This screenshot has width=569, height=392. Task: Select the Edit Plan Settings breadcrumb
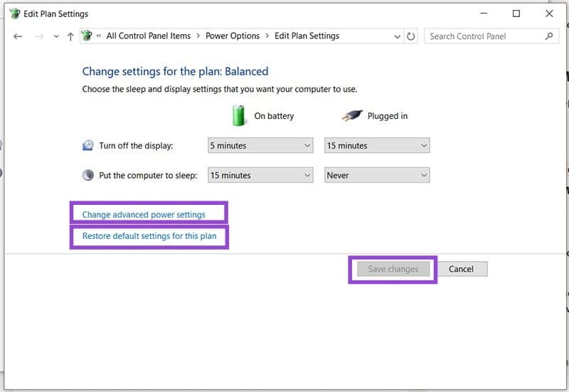pos(307,36)
